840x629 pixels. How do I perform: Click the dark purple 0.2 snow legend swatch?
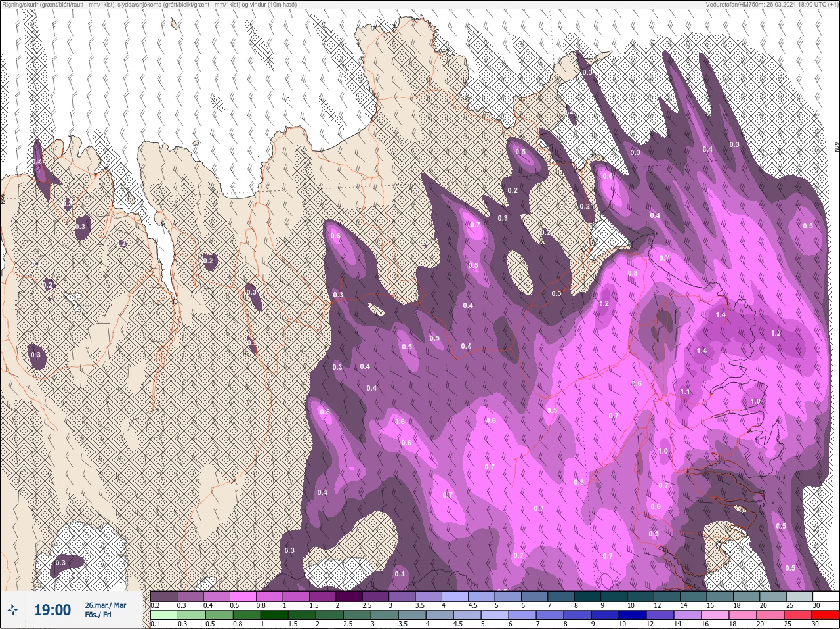163,597
